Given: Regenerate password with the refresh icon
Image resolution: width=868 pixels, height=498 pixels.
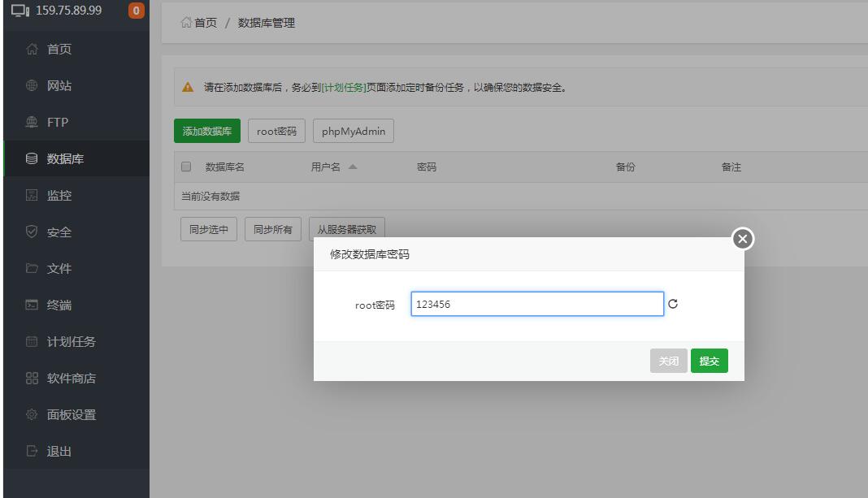Looking at the screenshot, I should [673, 305].
